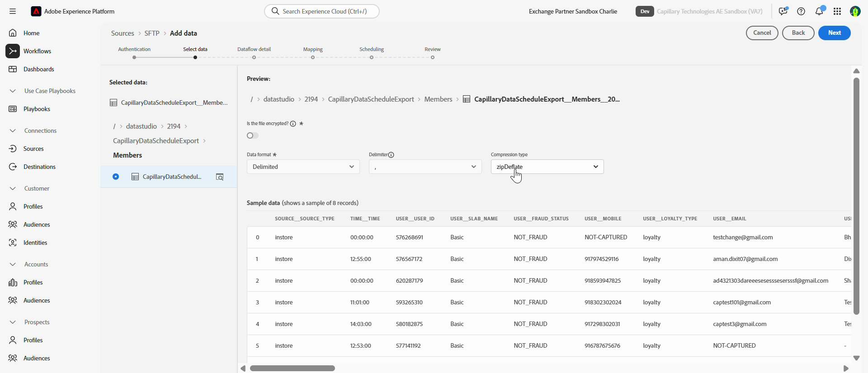Click the page scroll down arrow
Viewport: 868px width, 373px height.
pos(856,358)
